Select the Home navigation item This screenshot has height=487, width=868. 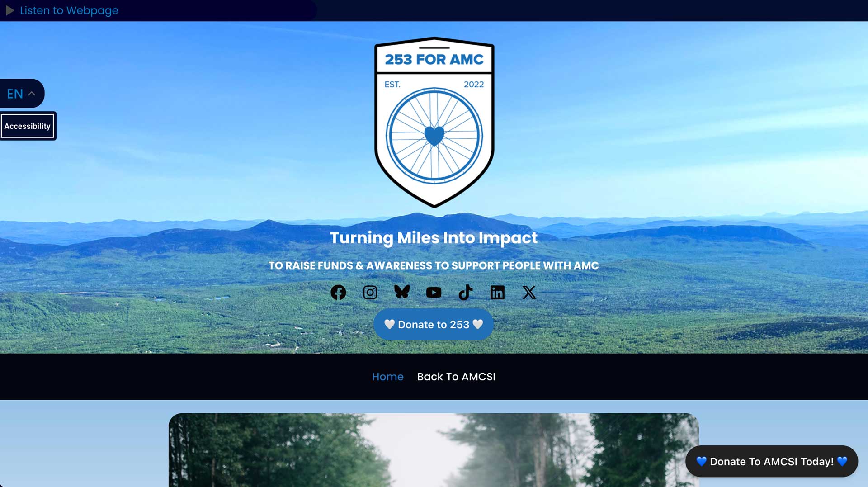pos(387,377)
